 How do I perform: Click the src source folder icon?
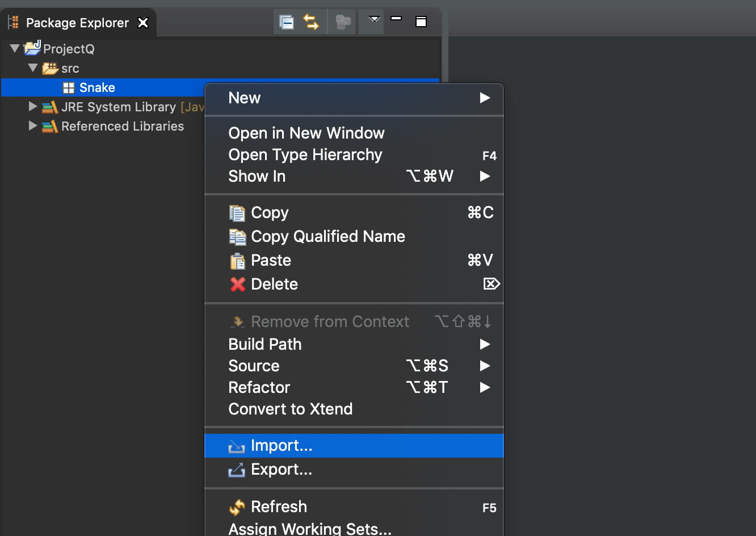51,68
